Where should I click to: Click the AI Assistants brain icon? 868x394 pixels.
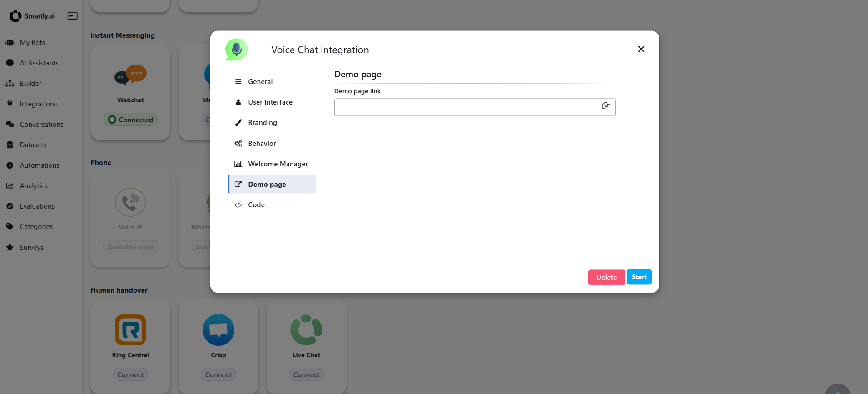pyautogui.click(x=10, y=63)
